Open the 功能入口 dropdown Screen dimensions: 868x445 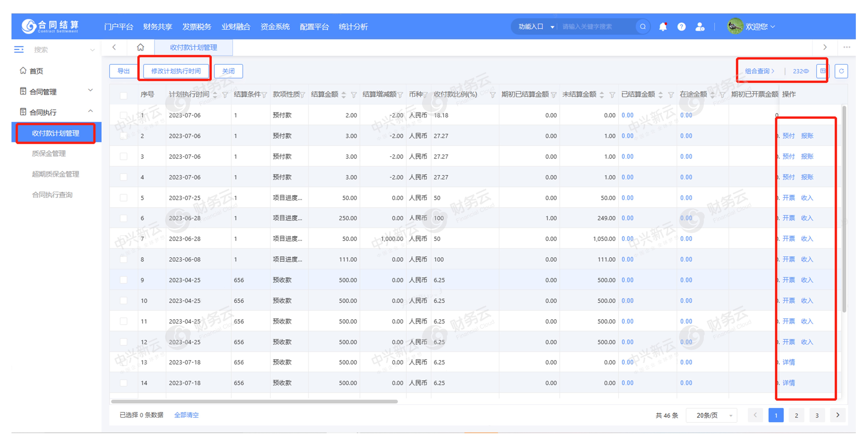pyautogui.click(x=536, y=27)
